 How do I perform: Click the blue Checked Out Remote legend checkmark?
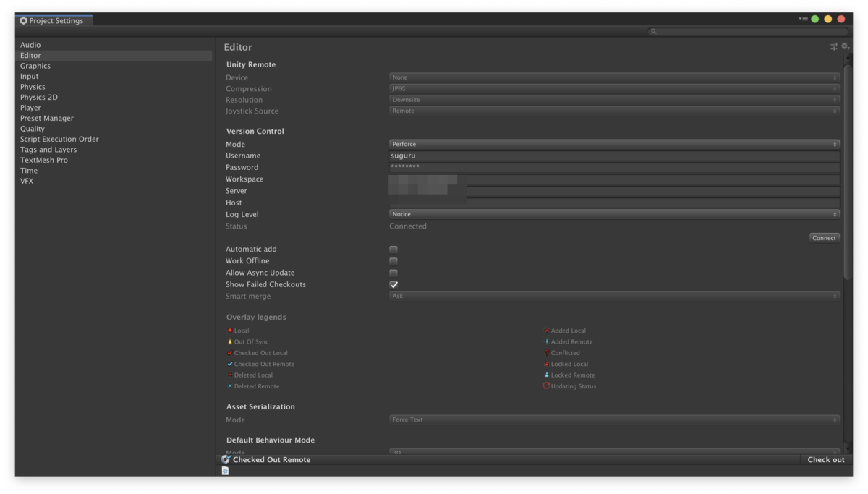click(x=230, y=364)
